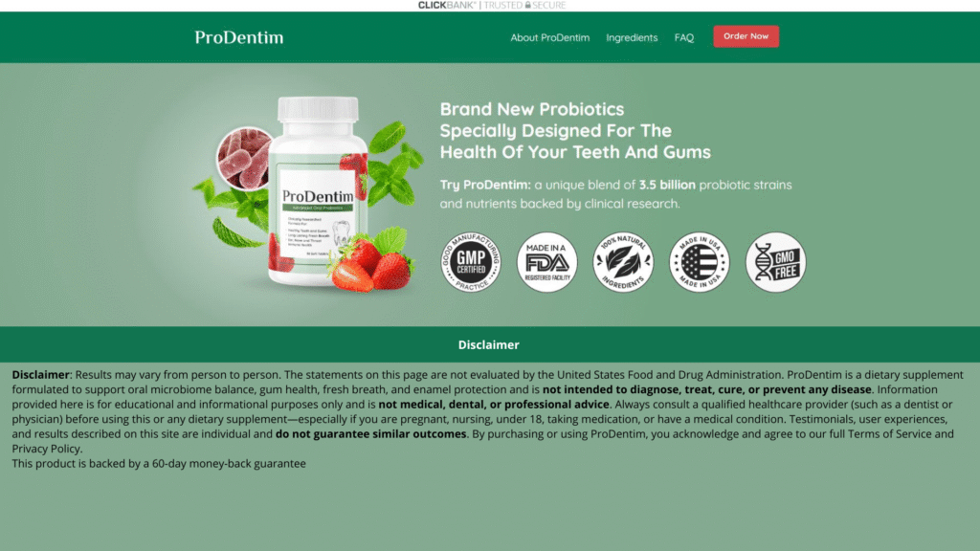This screenshot has width=980, height=551.
Task: Click the '3.5 billion' bold text
Action: (667, 185)
